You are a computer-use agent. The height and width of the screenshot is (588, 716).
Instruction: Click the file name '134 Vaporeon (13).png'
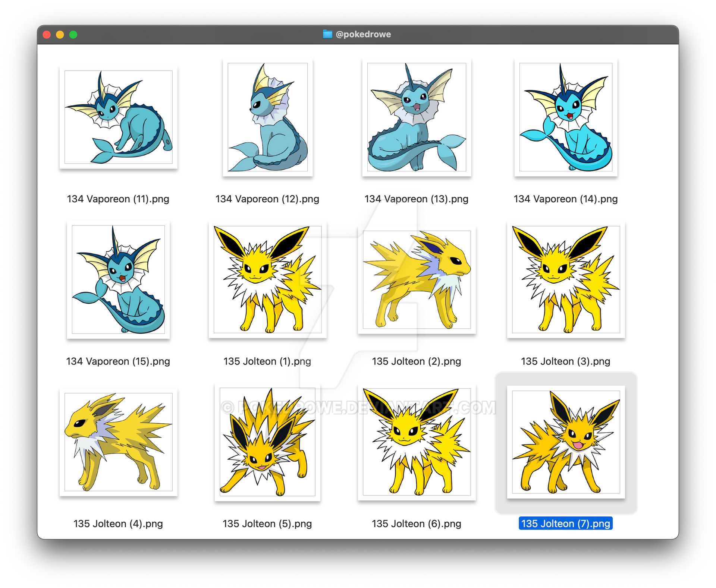click(x=417, y=199)
